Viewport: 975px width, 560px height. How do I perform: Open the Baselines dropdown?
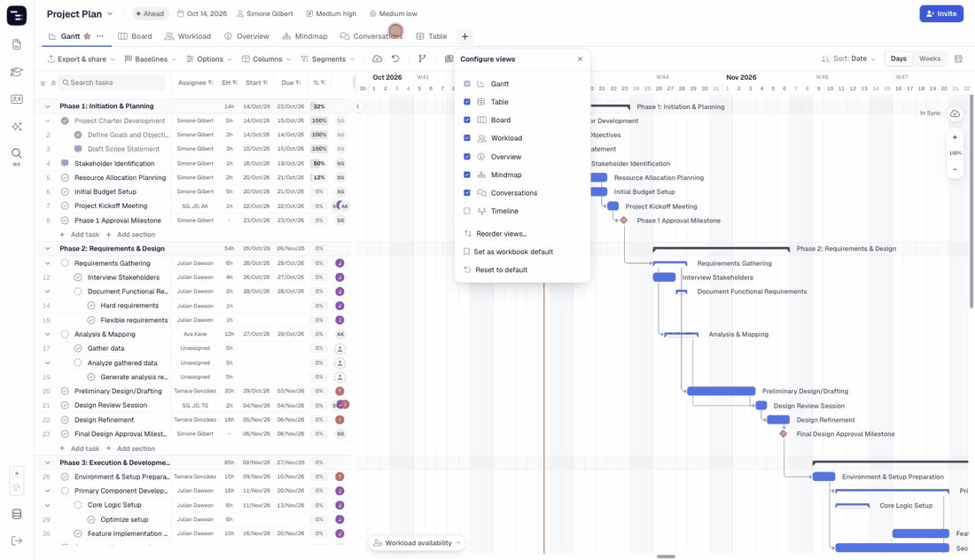[x=150, y=59]
